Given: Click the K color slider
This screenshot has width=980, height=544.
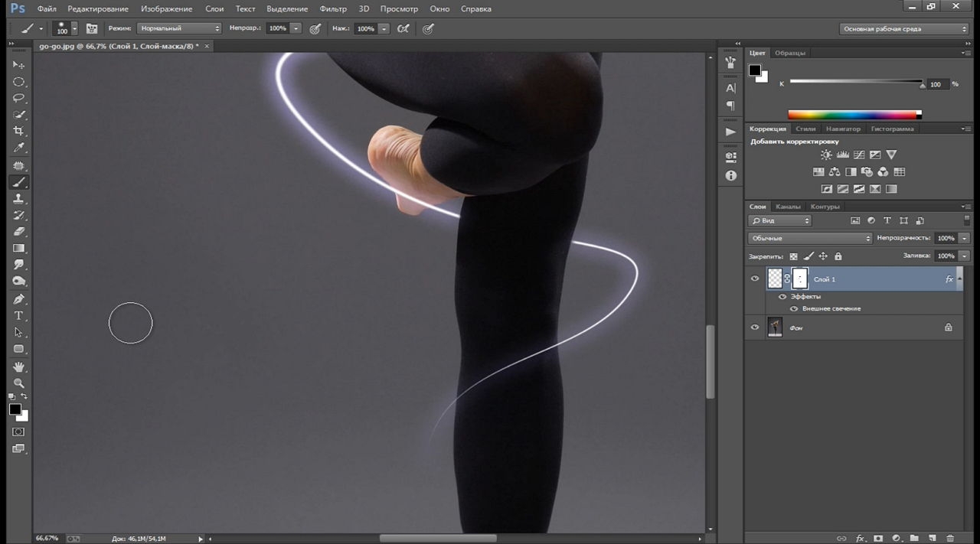Looking at the screenshot, I should 856,81.
